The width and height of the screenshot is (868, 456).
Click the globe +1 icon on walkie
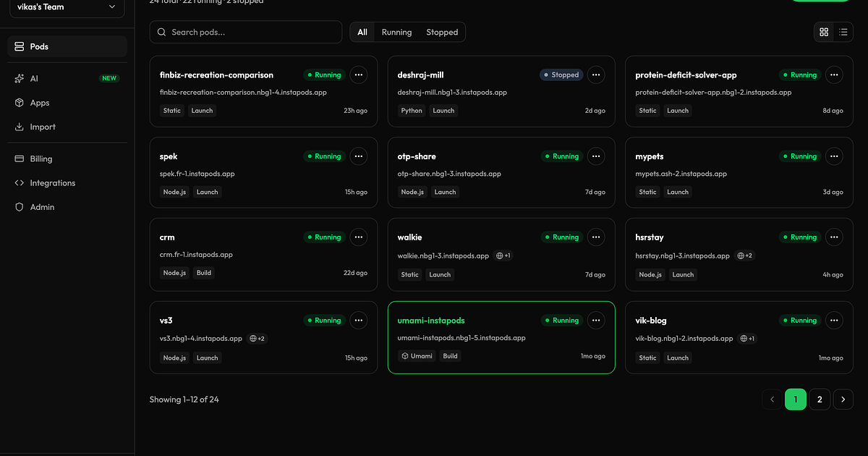click(503, 256)
